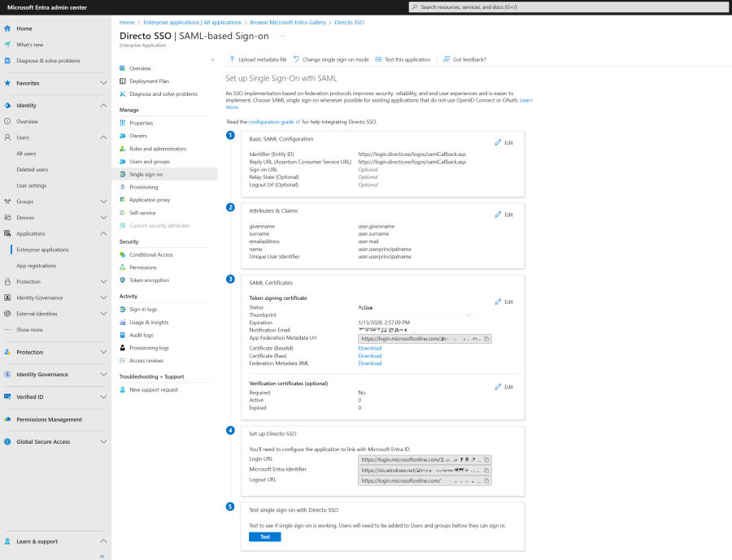This screenshot has width=732, height=560.
Task: Copy the App Federation Metadata Url
Action: point(486,339)
